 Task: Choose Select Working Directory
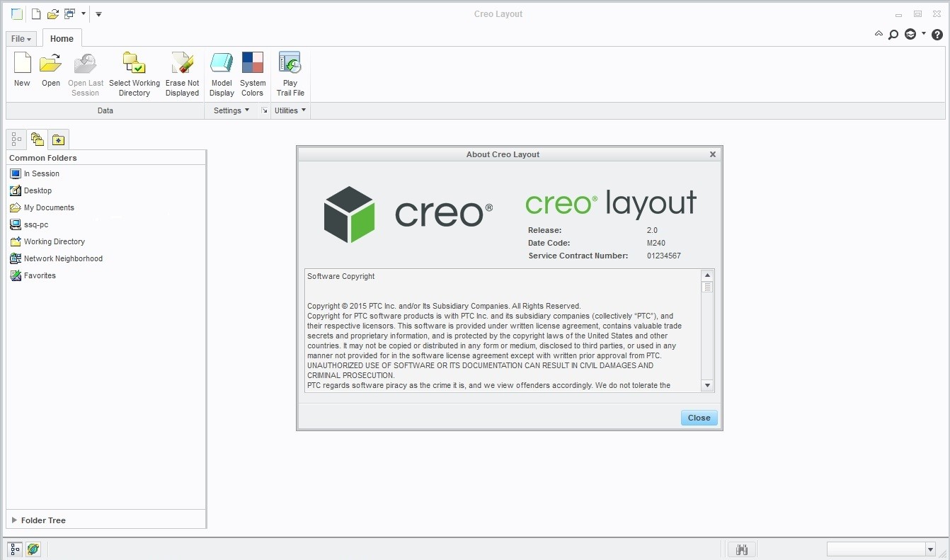135,74
